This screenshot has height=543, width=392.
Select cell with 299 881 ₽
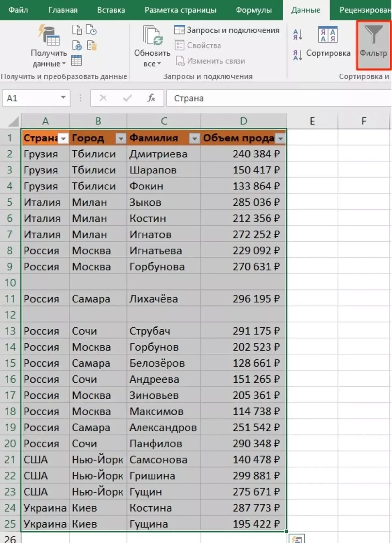pos(243,476)
